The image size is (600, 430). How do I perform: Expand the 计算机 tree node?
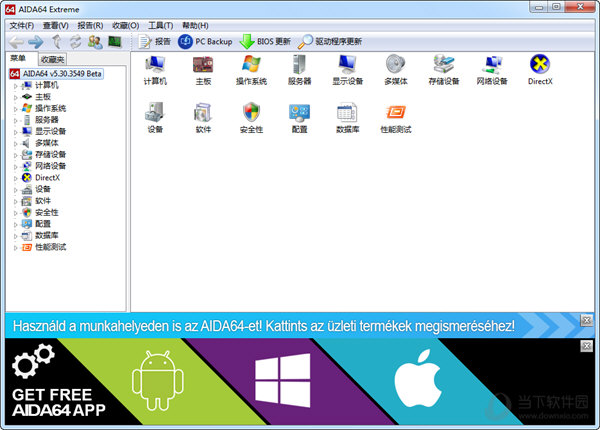click(x=16, y=86)
